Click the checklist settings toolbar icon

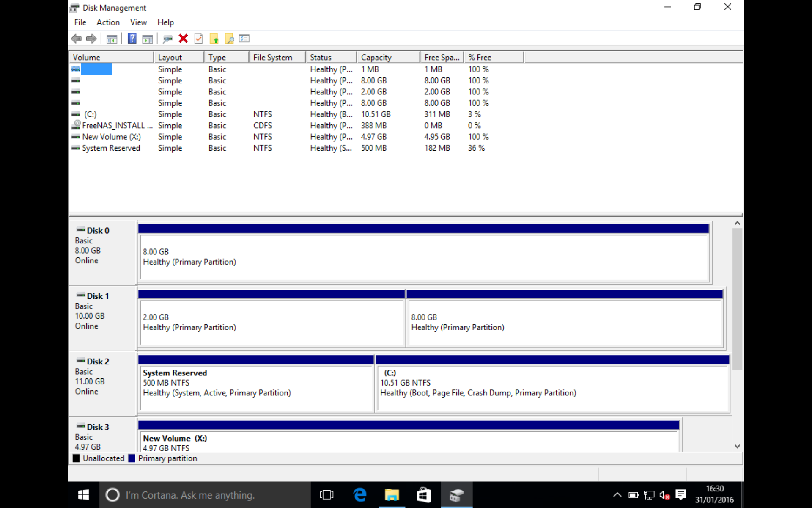(x=244, y=39)
